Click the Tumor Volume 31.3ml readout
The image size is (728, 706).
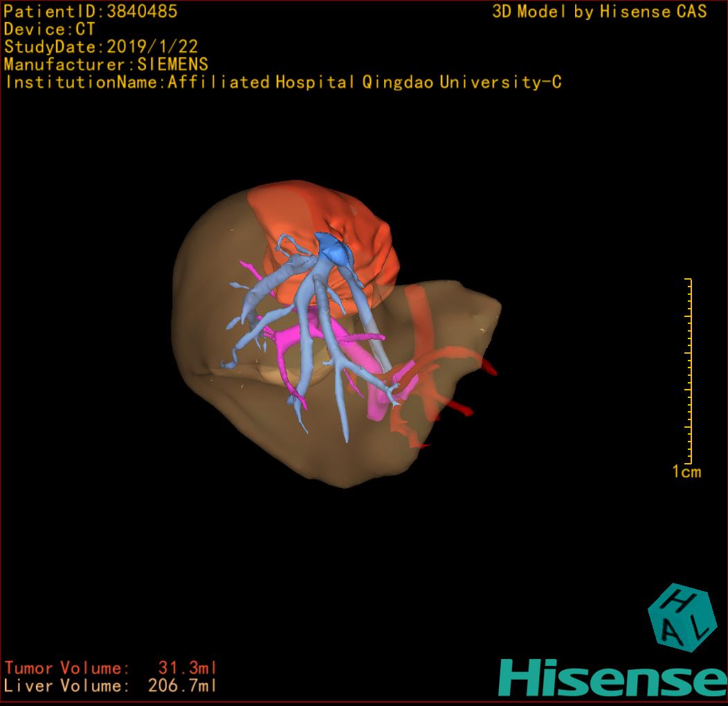pyautogui.click(x=111, y=668)
